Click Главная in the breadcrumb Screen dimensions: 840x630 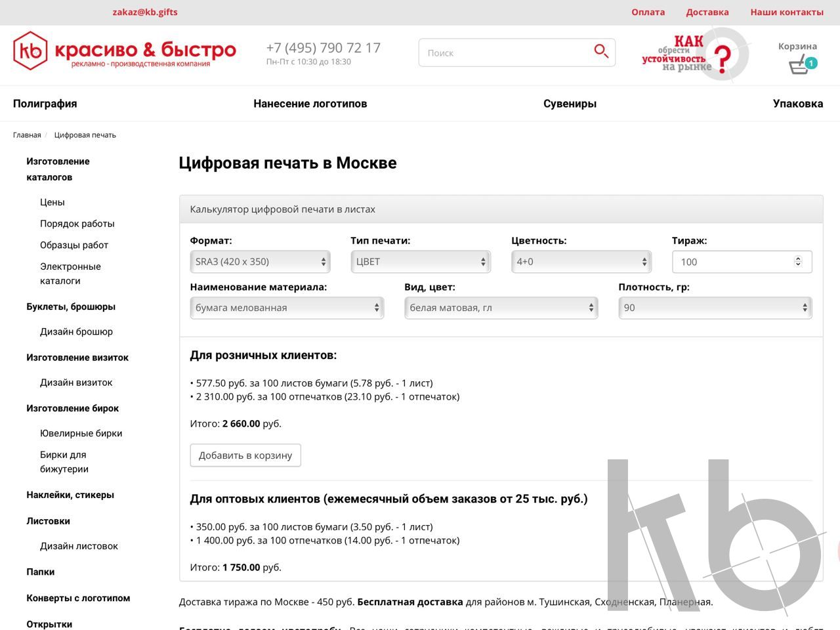[x=27, y=135]
